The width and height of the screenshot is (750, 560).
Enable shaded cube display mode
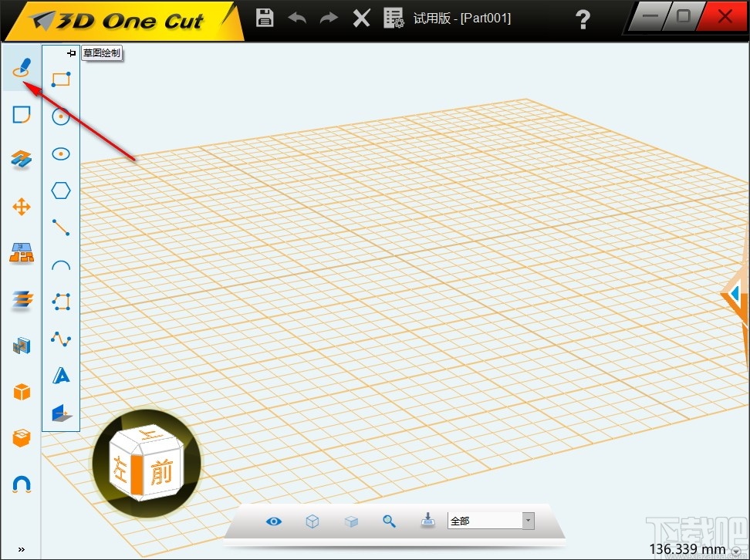click(351, 521)
